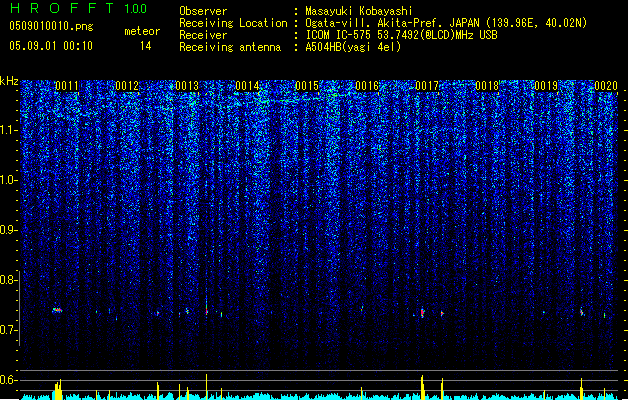Click the Receiving Location label
The width and height of the screenshot is (629, 400).
pos(233,23)
